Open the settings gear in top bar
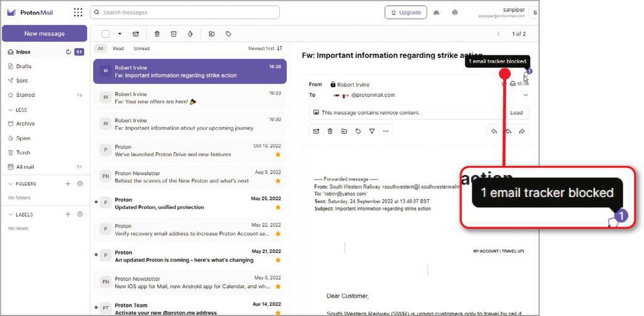This screenshot has width=644, height=316. 455,13
